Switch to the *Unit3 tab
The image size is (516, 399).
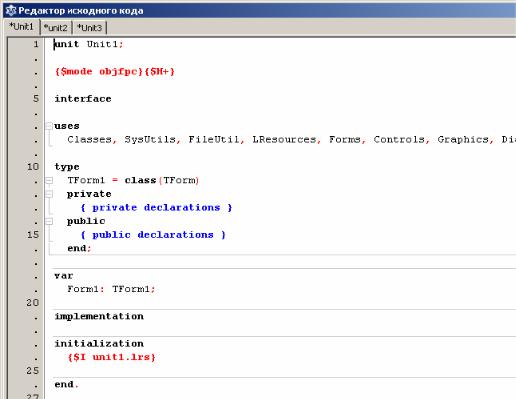(89, 28)
